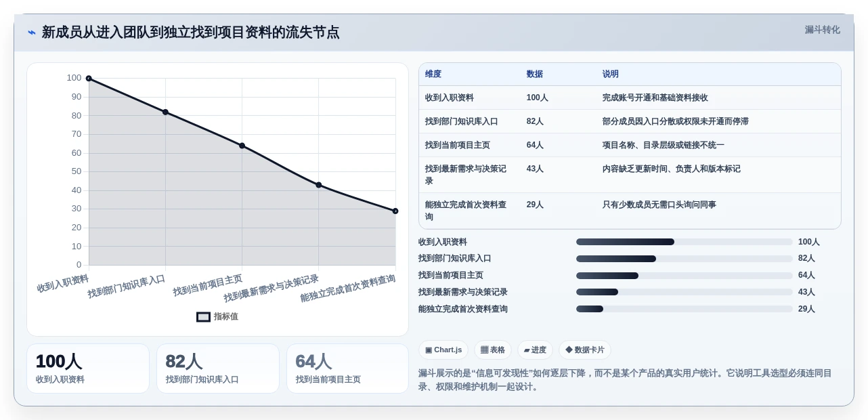Click table value 82人

[535, 121]
